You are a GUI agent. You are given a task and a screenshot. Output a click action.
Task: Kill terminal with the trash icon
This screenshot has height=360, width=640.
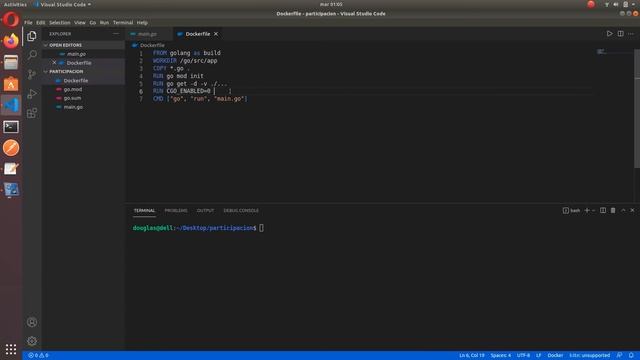pyautogui.click(x=613, y=210)
